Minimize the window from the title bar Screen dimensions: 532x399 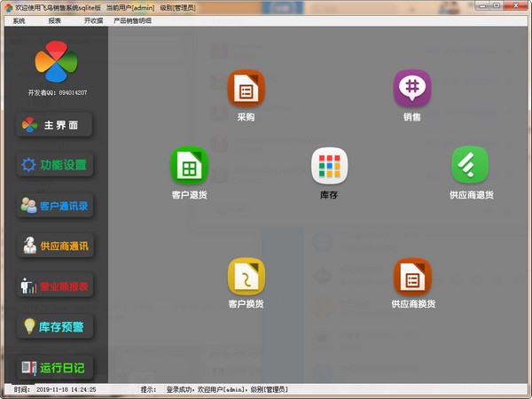click(482, 5)
